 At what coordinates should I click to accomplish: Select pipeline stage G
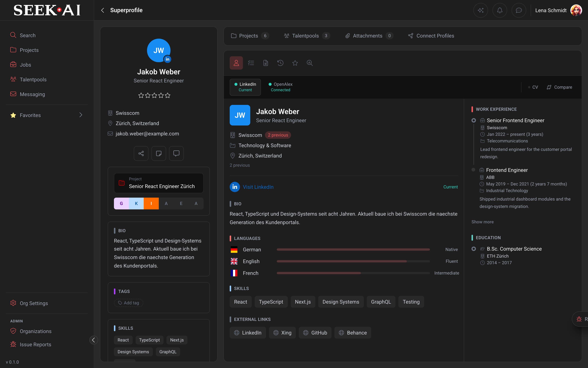pyautogui.click(x=121, y=204)
